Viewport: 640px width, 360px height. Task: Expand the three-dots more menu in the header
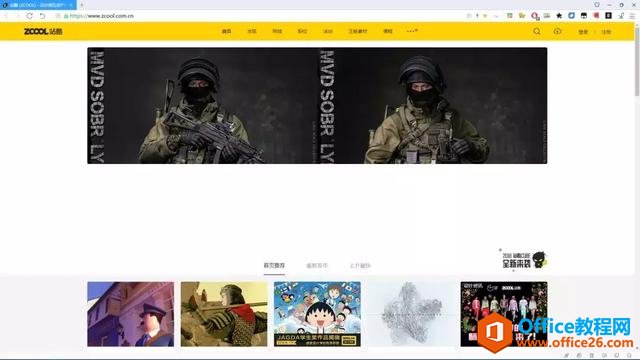[412, 31]
